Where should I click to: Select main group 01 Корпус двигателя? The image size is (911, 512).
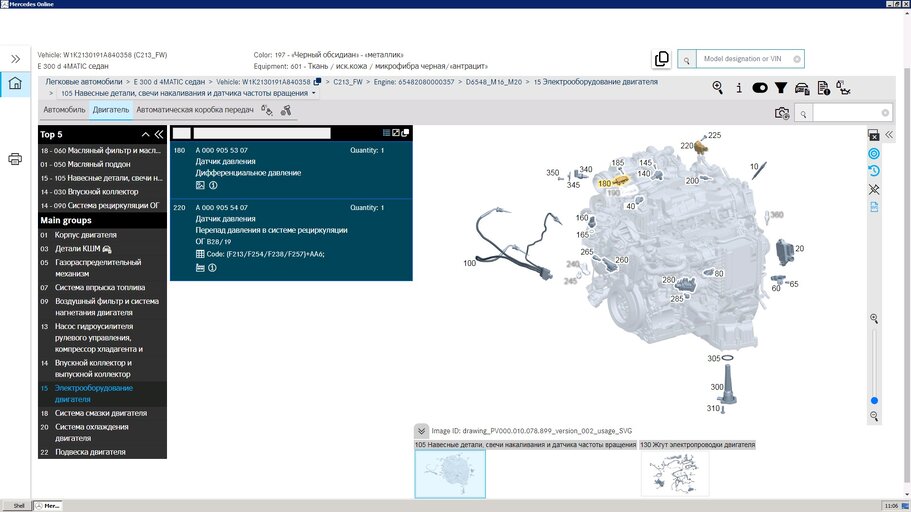pyautogui.click(x=102, y=235)
